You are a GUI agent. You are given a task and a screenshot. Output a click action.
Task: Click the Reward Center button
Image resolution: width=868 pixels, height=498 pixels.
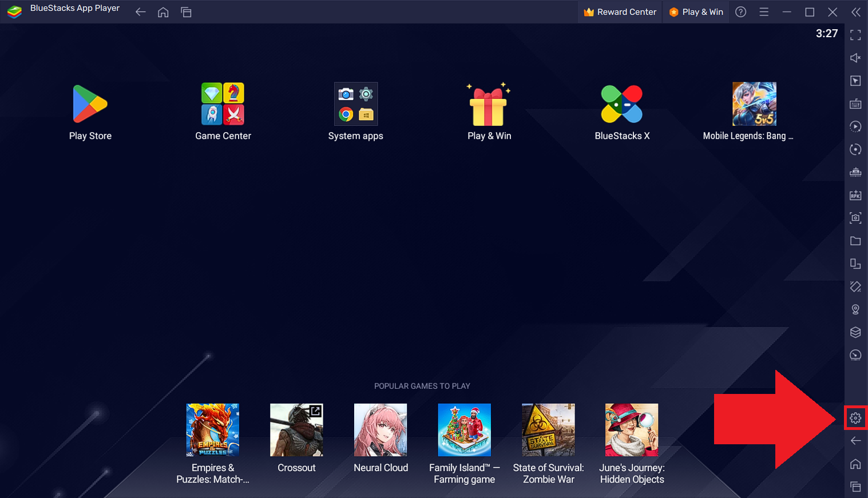coord(620,12)
